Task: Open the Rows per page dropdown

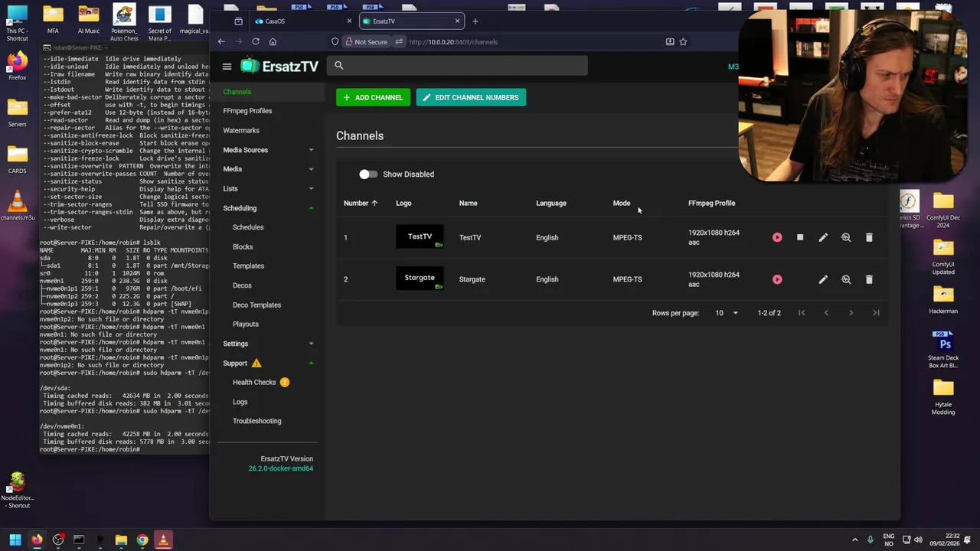Action: 726,313
